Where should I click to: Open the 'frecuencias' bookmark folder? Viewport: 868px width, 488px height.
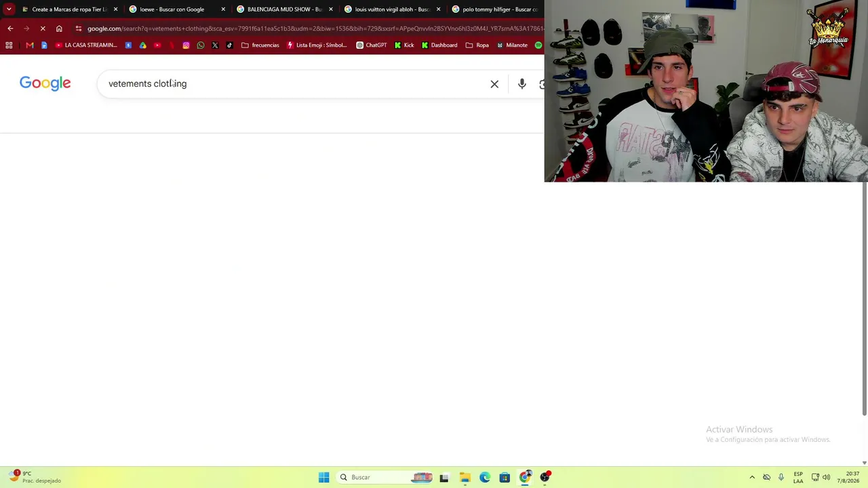(260, 45)
